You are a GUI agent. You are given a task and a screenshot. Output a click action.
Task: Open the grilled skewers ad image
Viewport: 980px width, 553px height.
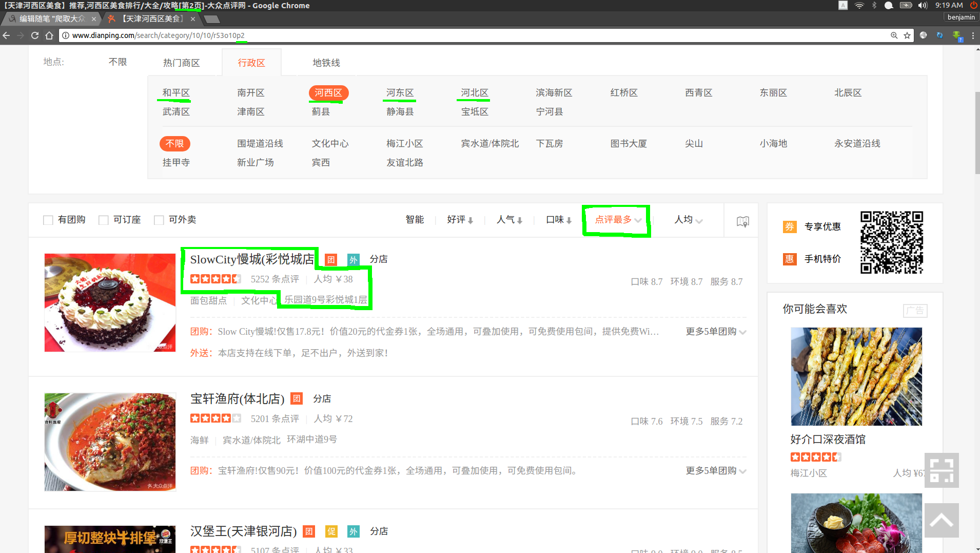pyautogui.click(x=856, y=376)
